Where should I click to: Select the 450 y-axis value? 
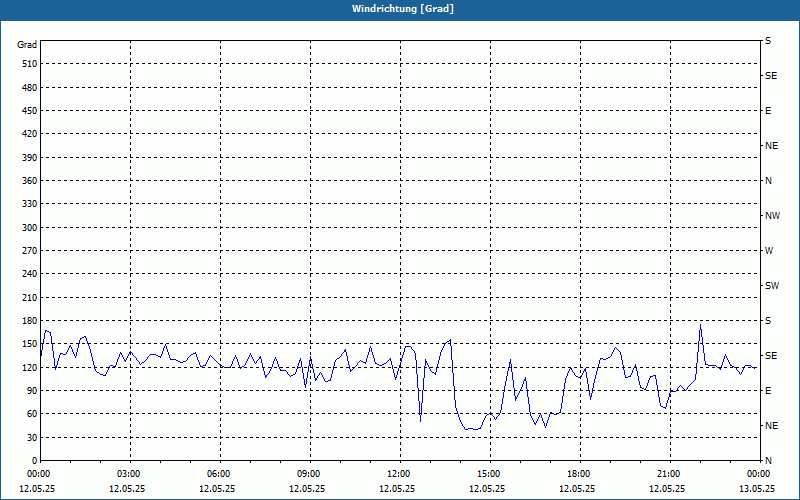[30, 111]
